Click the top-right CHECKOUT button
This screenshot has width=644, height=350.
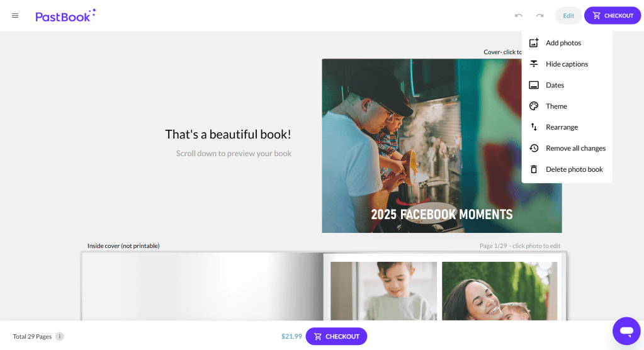point(613,16)
